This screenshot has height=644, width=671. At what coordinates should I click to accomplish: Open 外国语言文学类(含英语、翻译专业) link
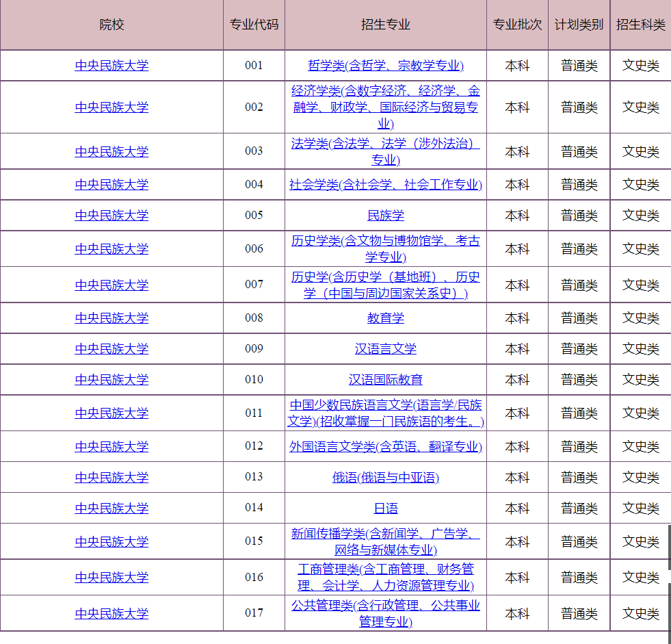click(386, 447)
